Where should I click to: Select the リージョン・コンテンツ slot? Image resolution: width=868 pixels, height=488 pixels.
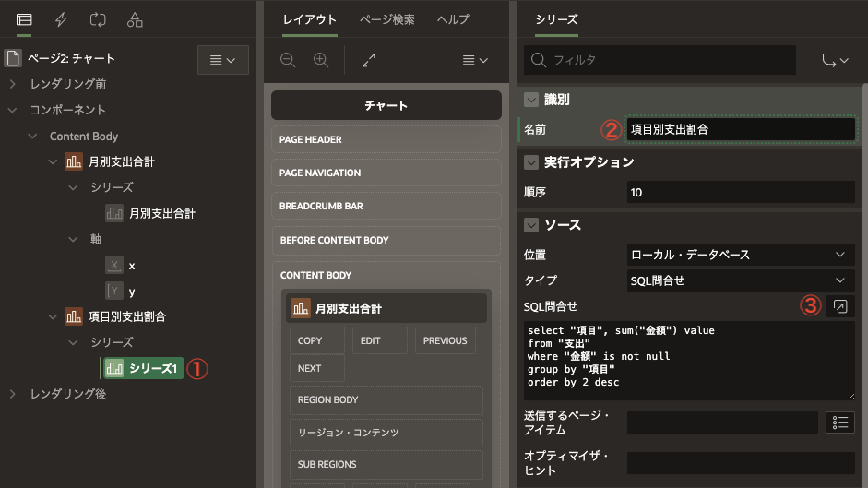coord(386,432)
